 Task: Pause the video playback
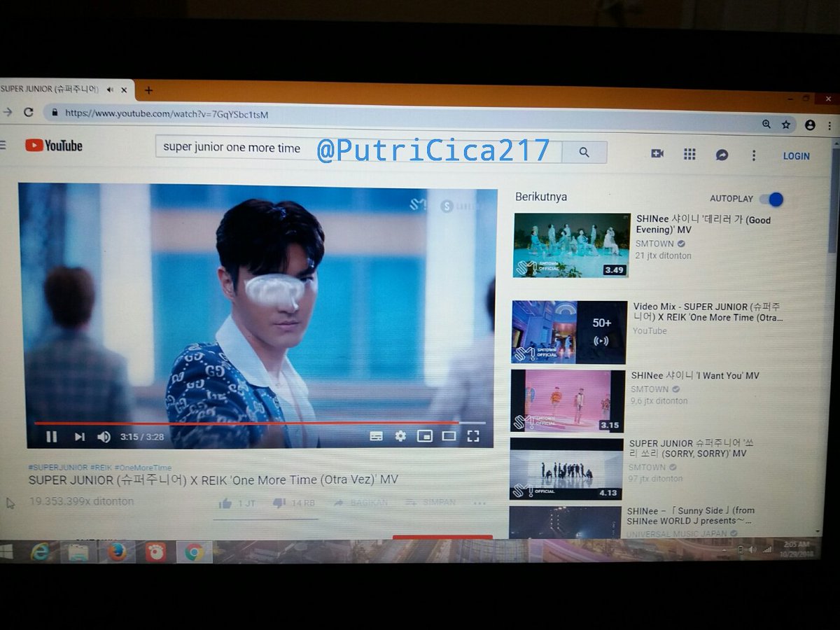pos(52,437)
